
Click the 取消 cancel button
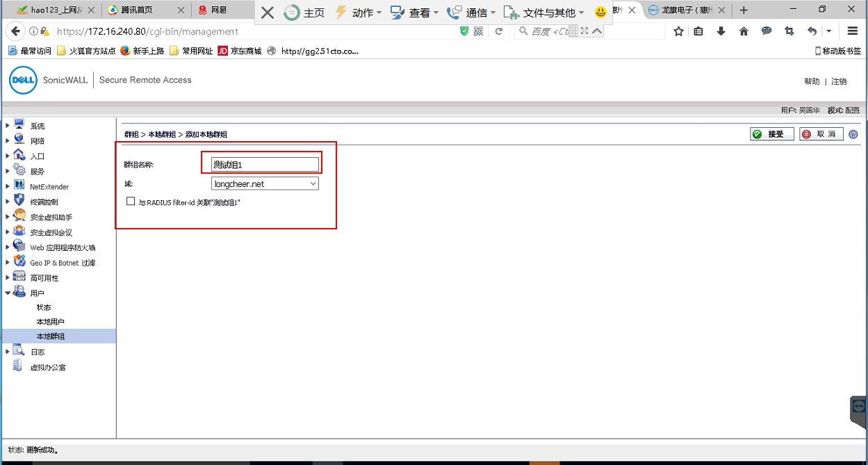(x=821, y=134)
